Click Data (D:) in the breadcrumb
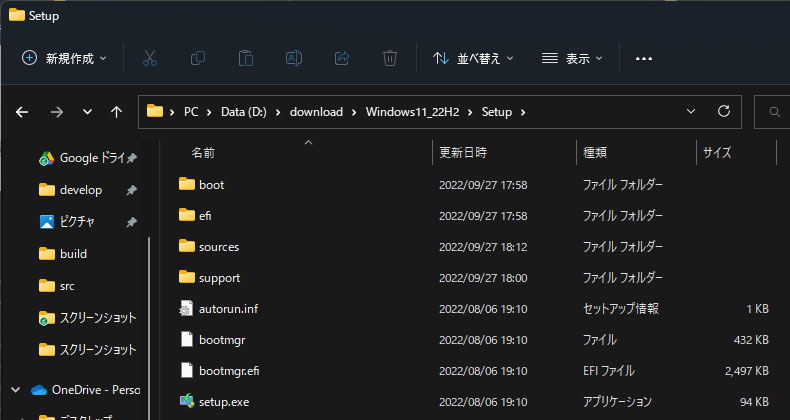The height and width of the screenshot is (420, 790). 244,112
